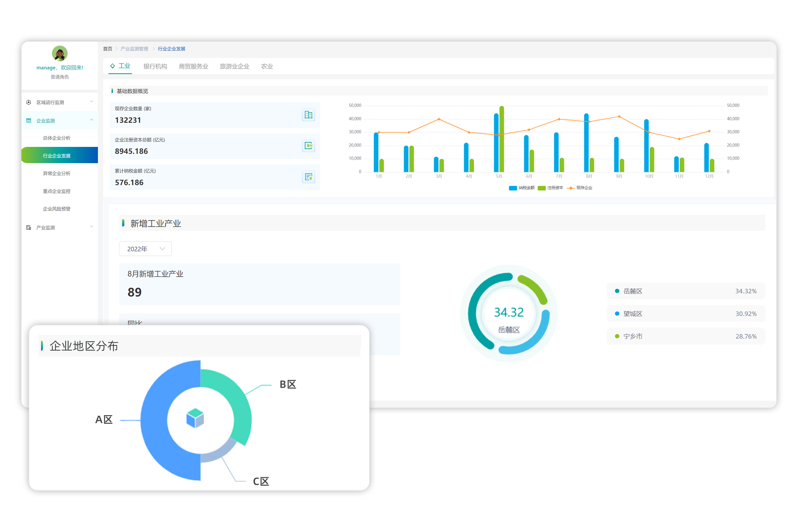Click the 新增工业产业 section heading
This screenshot has width=798, height=532.
(156, 223)
